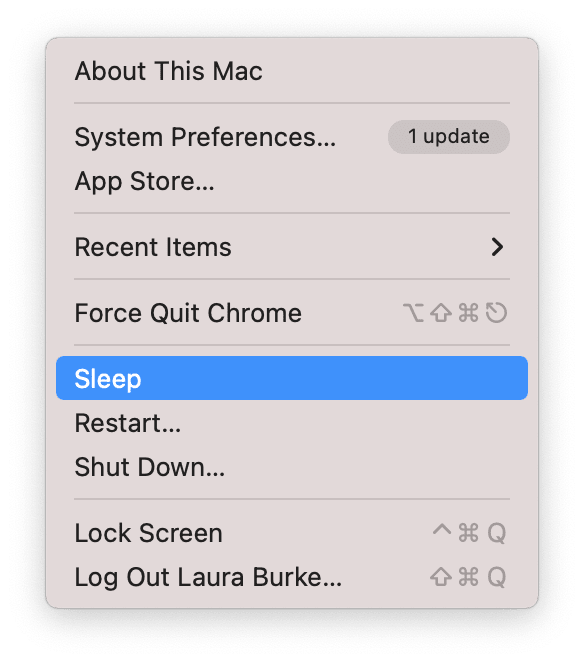The image size is (584, 662).
Task: Log Out Laura Burke
Action: click(292, 577)
